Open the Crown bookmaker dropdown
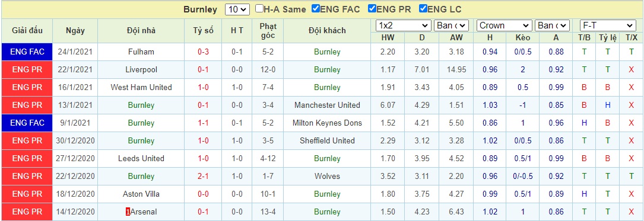The height and width of the screenshot is (221, 644). point(504,26)
